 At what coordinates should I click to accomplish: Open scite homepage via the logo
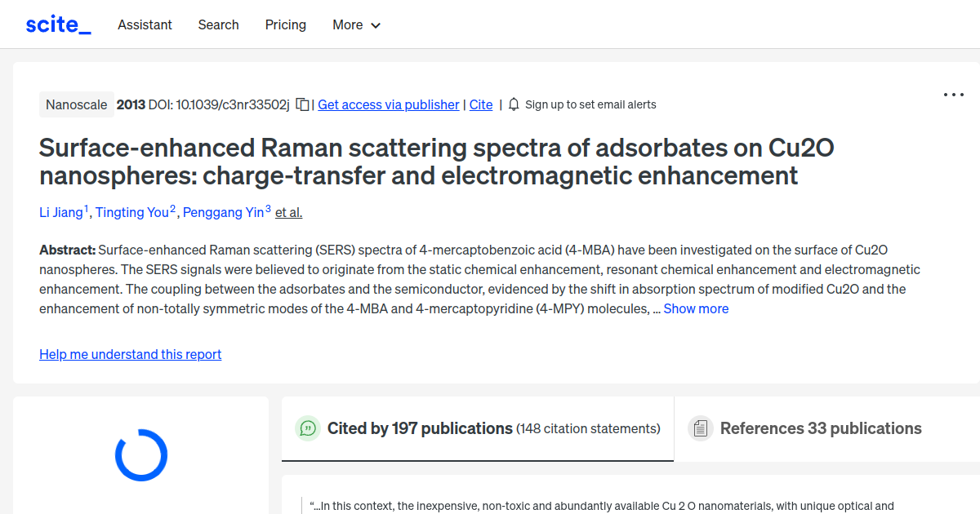57,24
